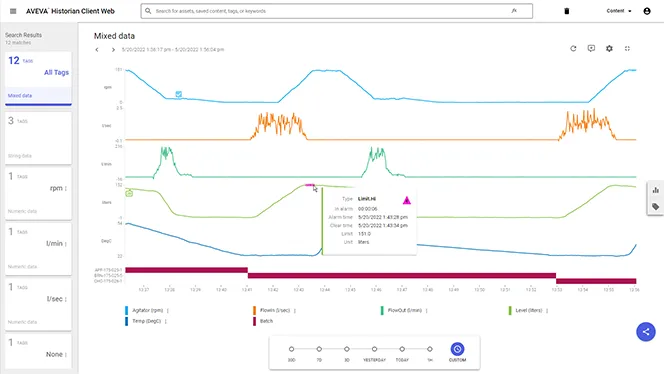Select the YESTERDAY time range option
Screen dimensions: 664x374
(374, 353)
